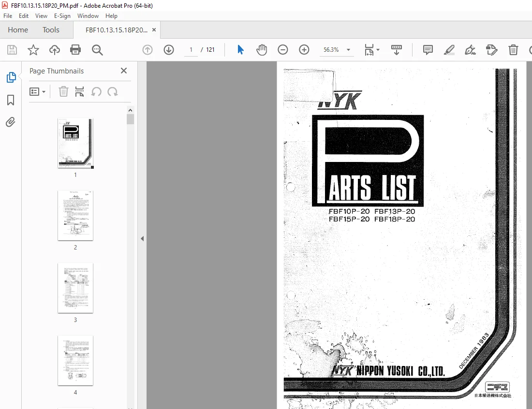Open the Window menu

[88, 16]
